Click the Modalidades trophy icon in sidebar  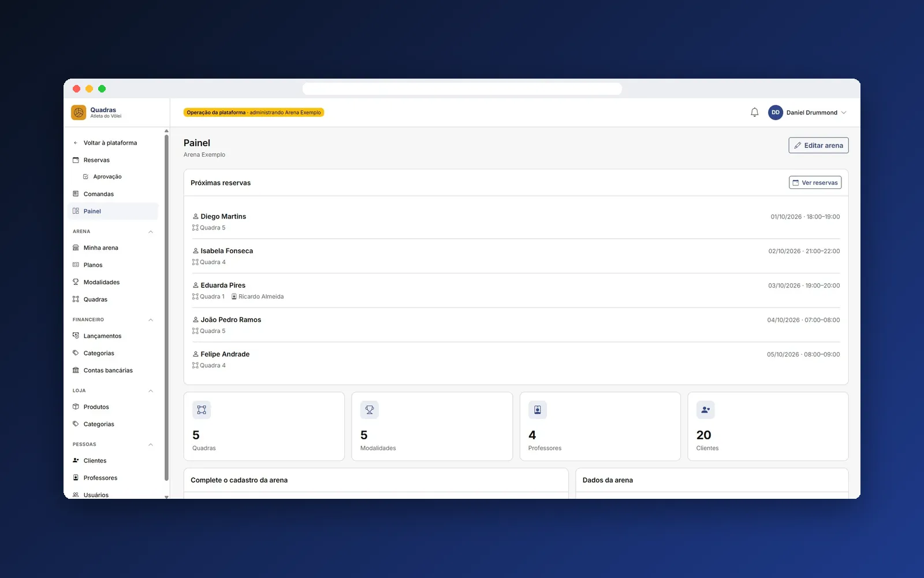[76, 282]
